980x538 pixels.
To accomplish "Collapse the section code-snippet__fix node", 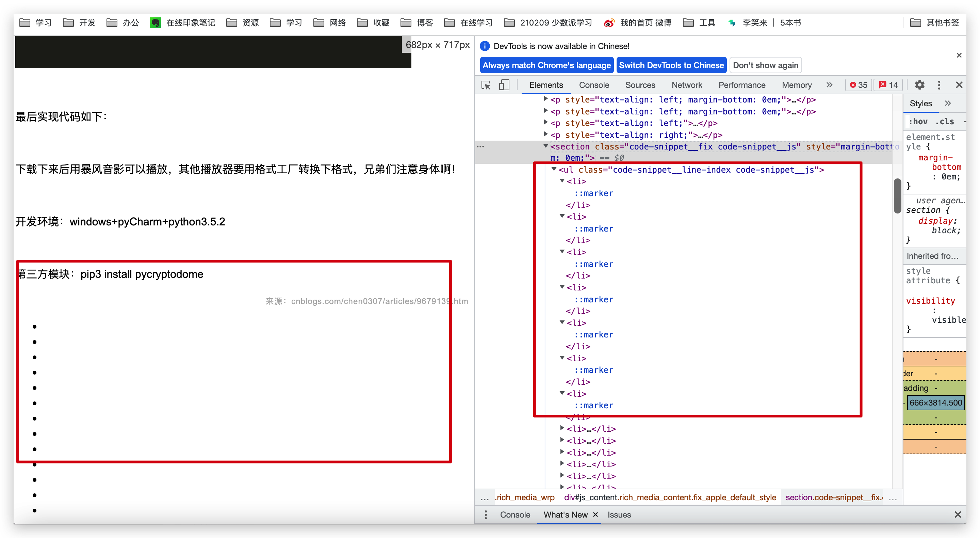I will [x=545, y=146].
